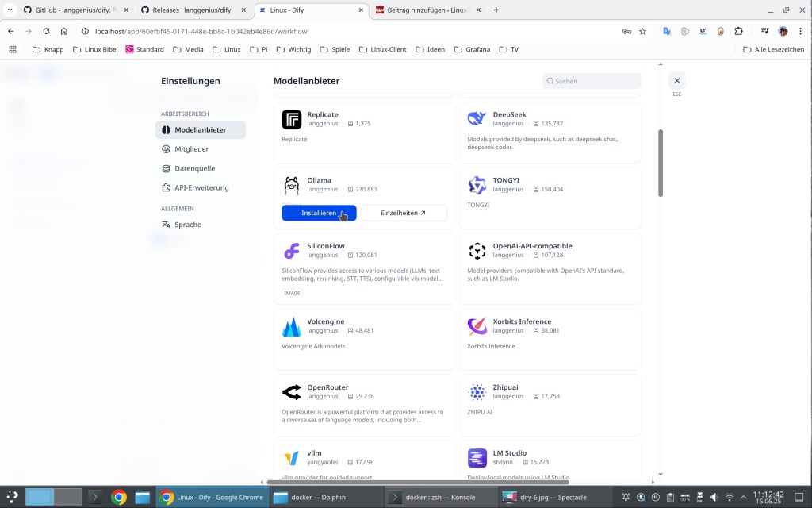Click the Volcengine logo icon

(x=292, y=326)
